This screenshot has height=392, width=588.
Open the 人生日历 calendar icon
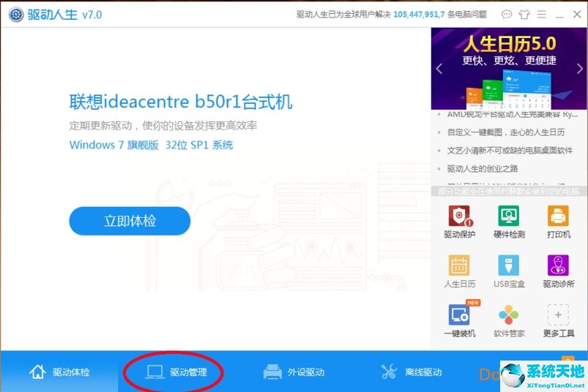click(x=459, y=267)
